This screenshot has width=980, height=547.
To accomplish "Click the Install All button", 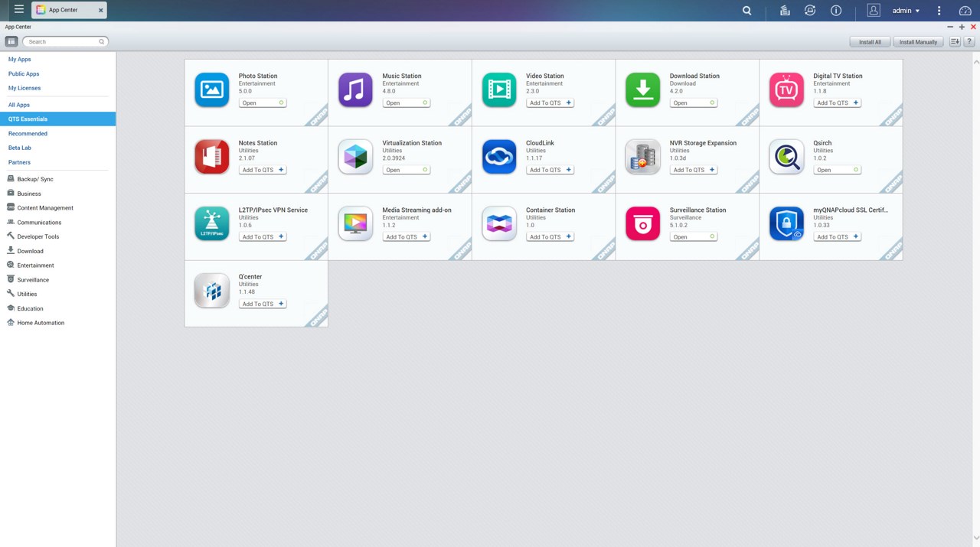I will (870, 42).
